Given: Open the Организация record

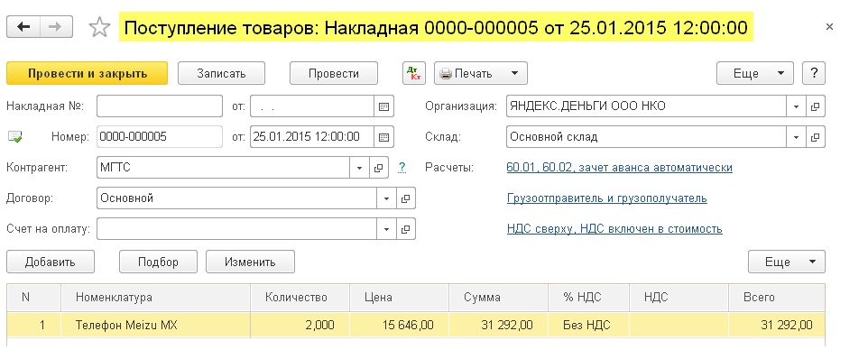Looking at the screenshot, I should click(815, 106).
